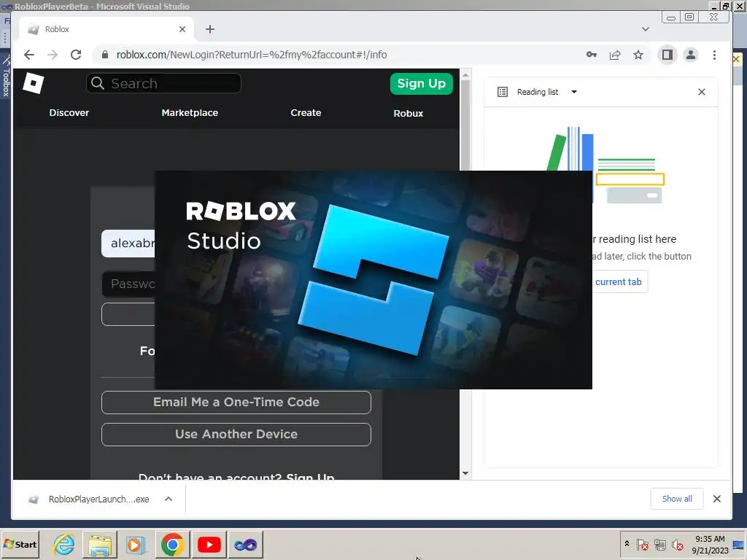The width and height of the screenshot is (747, 560).
Task: Close the downloads bar
Action: 717,499
